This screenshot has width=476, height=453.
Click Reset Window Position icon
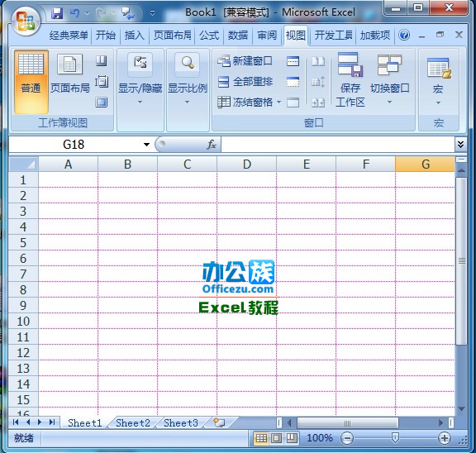[x=318, y=103]
